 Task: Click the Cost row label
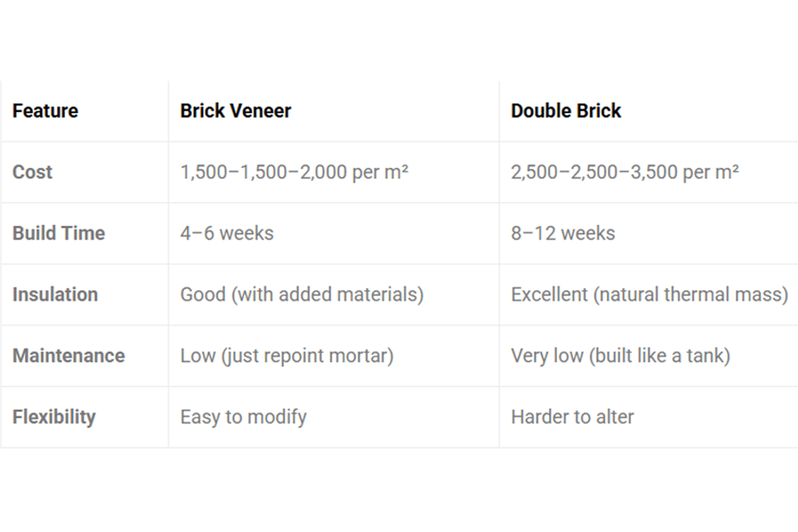click(32, 172)
